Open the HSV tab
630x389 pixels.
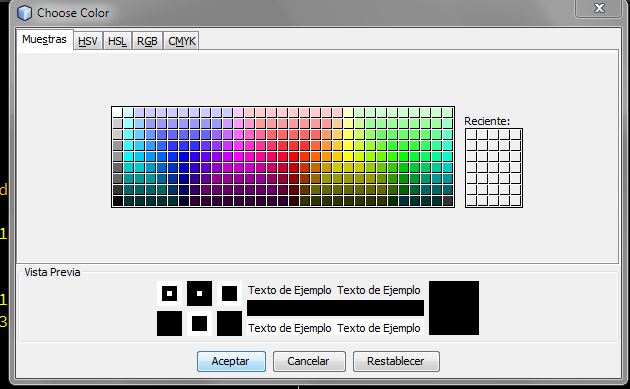point(88,41)
